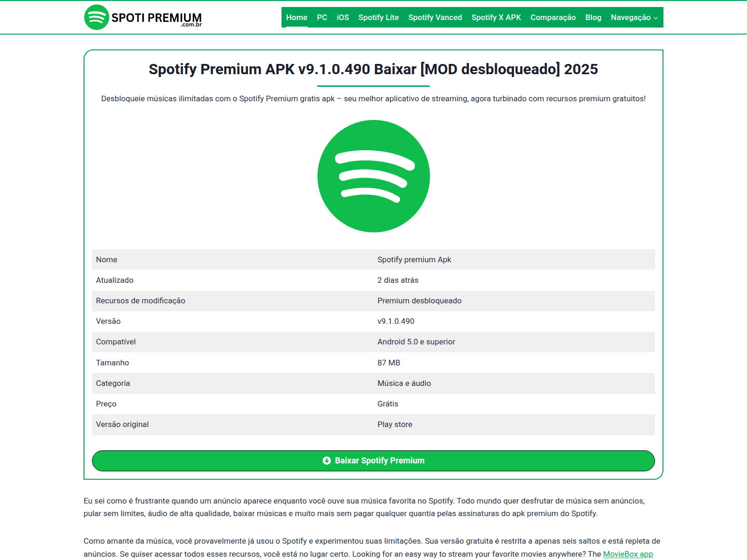Viewport: 747px width, 560px height.
Task: Open Spotify Vanced menu item
Action: coord(435,17)
